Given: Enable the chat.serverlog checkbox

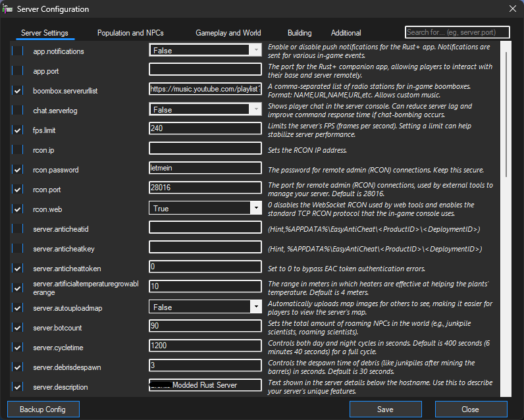Looking at the screenshot, I should click(17, 110).
